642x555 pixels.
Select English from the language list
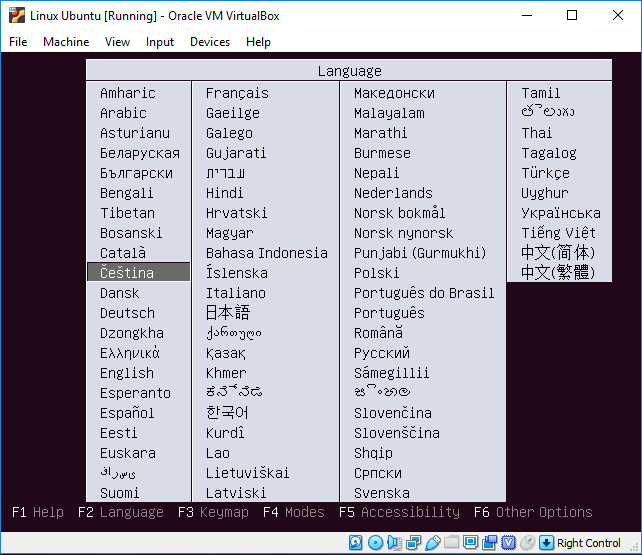[x=127, y=373]
